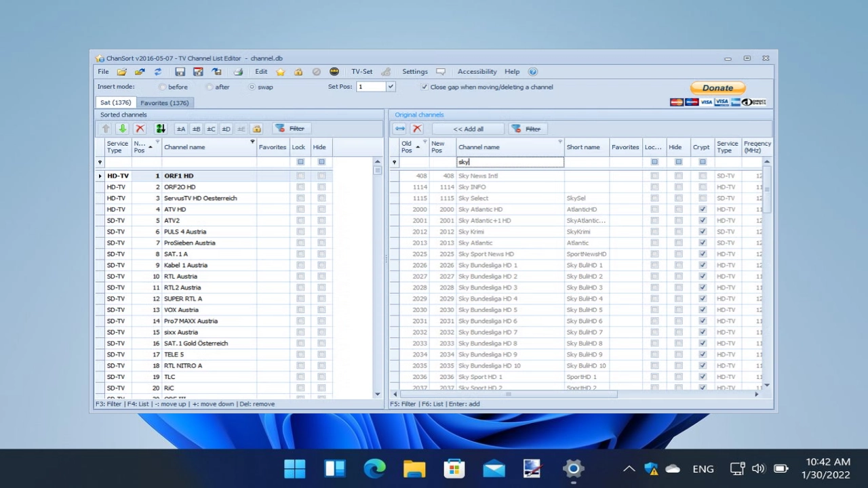Image resolution: width=868 pixels, height=488 pixels.
Task: Select the 'swap' insert mode radio button
Action: (252, 87)
